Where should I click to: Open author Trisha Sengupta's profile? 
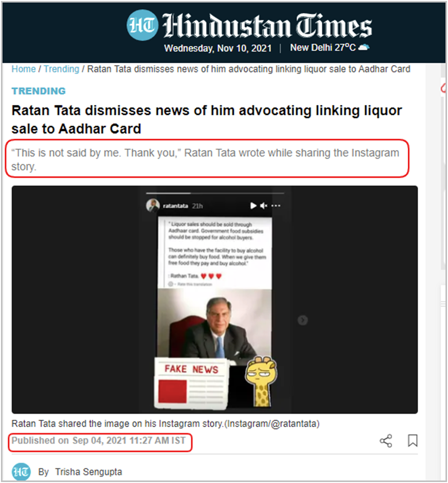[x=88, y=472]
